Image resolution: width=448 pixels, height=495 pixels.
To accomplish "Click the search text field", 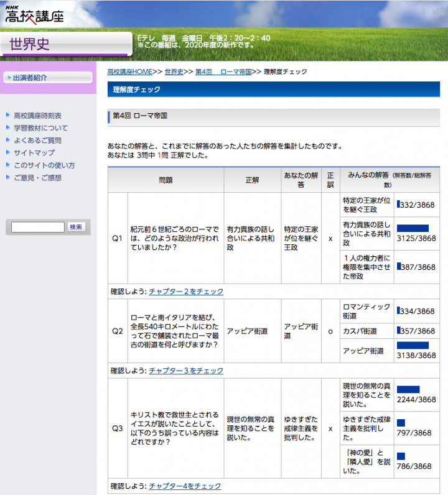I will [x=37, y=228].
